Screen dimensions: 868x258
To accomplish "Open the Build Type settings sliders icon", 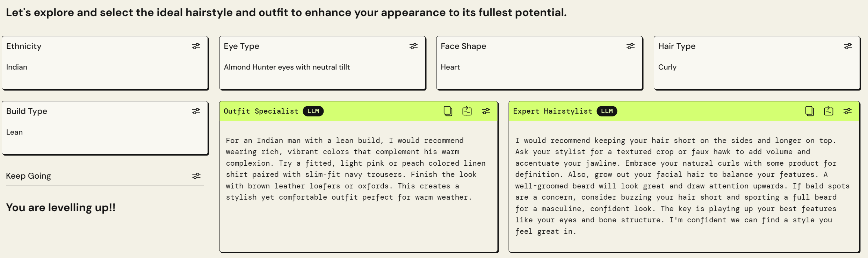I will [x=196, y=111].
